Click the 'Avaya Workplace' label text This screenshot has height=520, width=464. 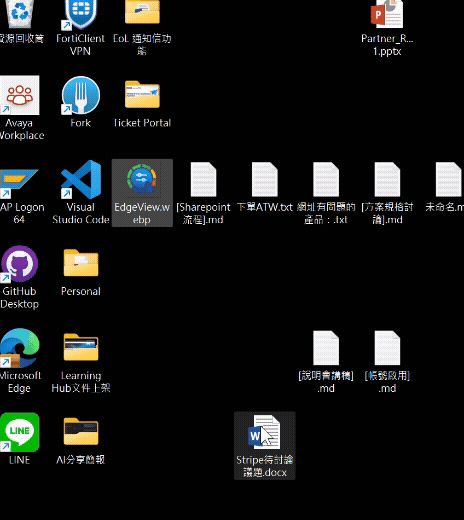21,129
